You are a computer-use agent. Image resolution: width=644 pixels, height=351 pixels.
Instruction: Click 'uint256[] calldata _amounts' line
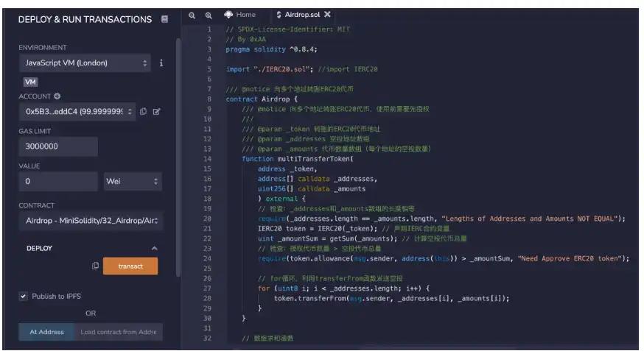(312, 188)
